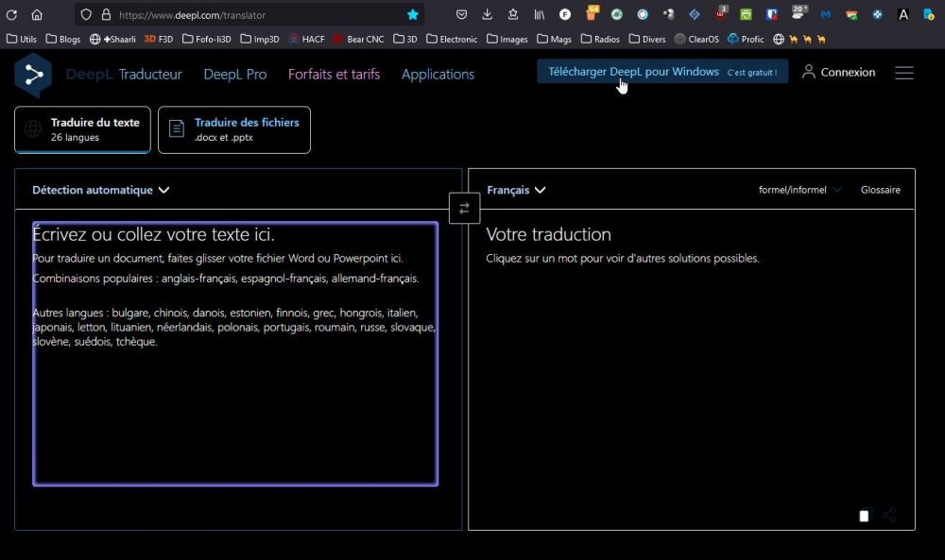Reload the page with the refresh icon
The image size is (945, 560).
pos(11,14)
